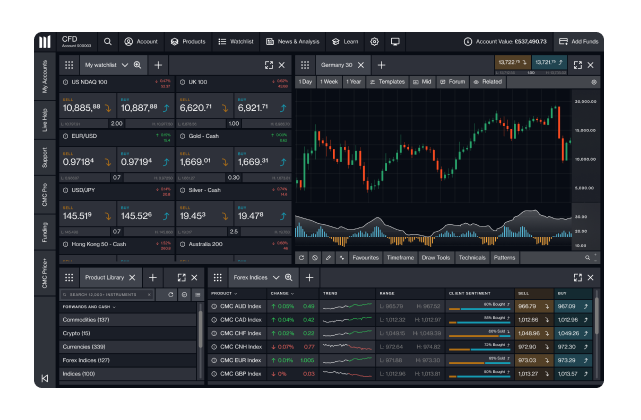Image resolution: width=641 pixels, height=420 pixels.
Task: Click the chart refresh icon below the chart
Action: pyautogui.click(x=302, y=258)
